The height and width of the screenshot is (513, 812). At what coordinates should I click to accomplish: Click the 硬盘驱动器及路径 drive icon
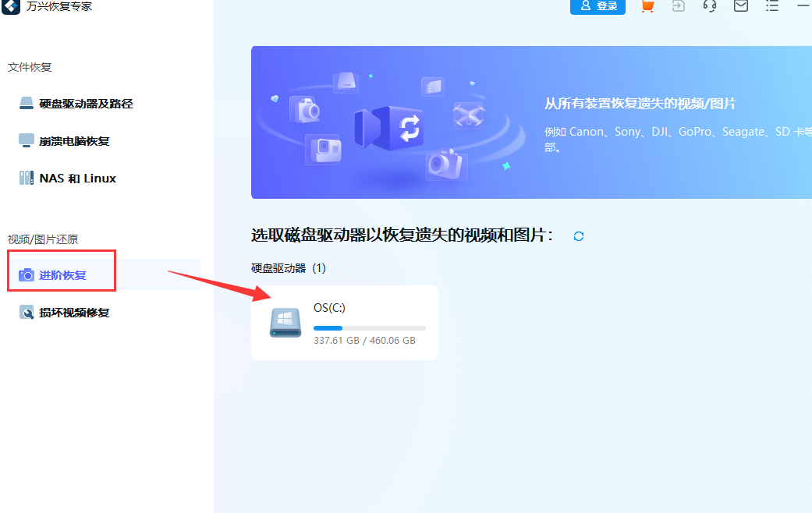(26, 103)
